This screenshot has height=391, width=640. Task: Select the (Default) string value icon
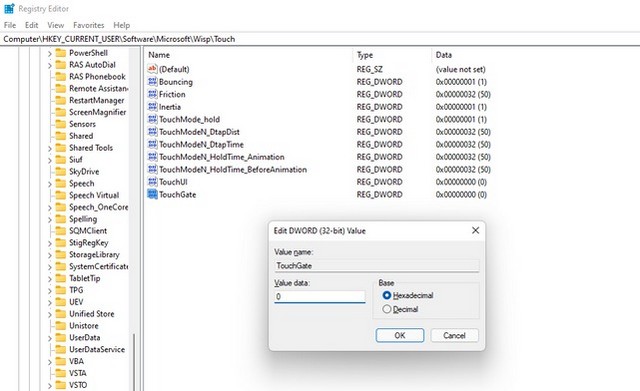point(152,69)
